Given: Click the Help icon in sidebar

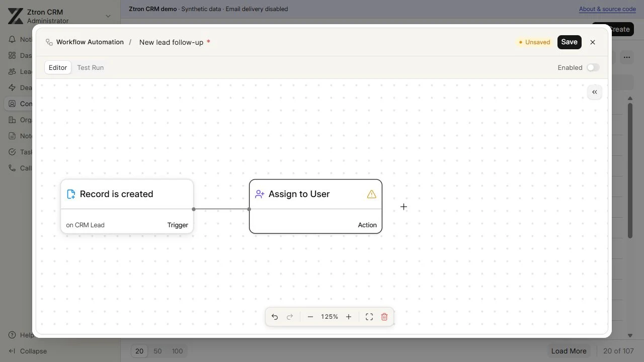Looking at the screenshot, I should [x=12, y=335].
